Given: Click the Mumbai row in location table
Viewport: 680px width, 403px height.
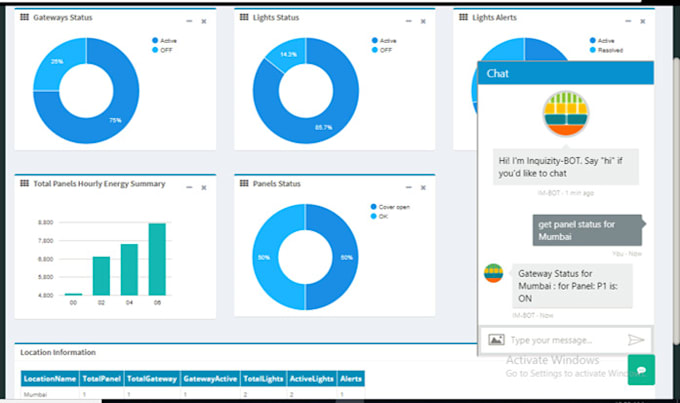Looking at the screenshot, I should click(x=193, y=394).
